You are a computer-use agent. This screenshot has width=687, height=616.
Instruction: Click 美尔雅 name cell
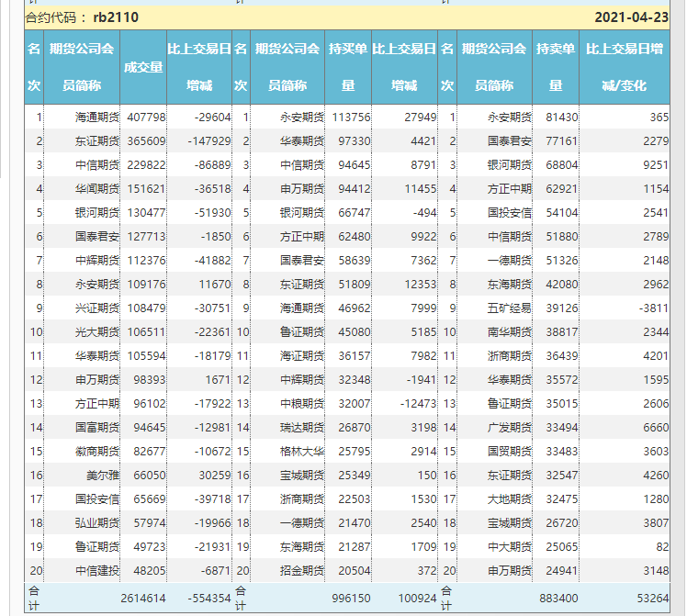tap(103, 476)
